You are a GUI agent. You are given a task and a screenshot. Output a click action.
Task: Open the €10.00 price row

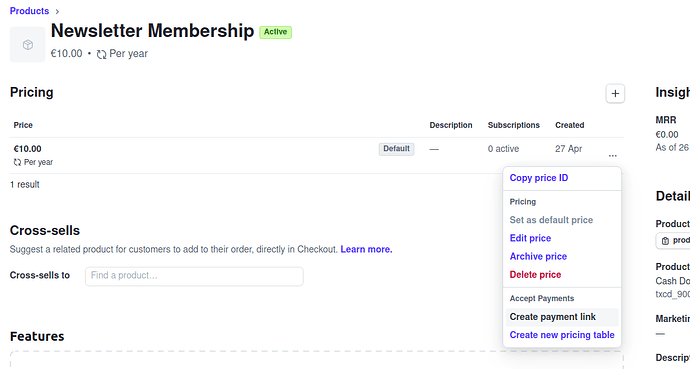point(317,155)
